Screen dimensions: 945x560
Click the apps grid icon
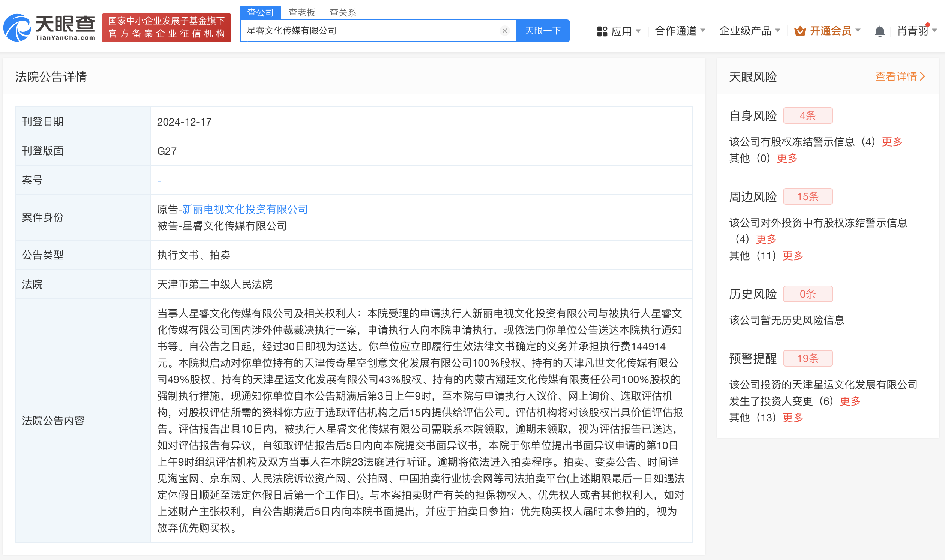(602, 31)
